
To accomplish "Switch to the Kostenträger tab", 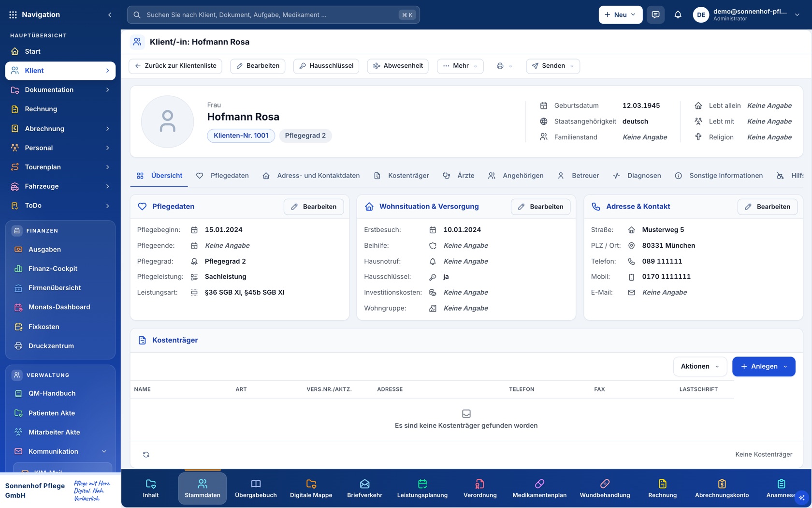I will click(x=402, y=176).
